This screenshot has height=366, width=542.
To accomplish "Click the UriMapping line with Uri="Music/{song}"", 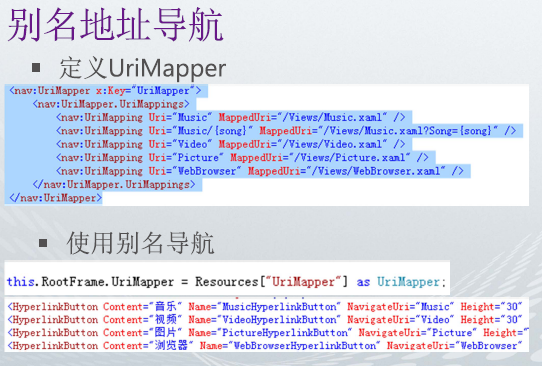I will 286,131.
